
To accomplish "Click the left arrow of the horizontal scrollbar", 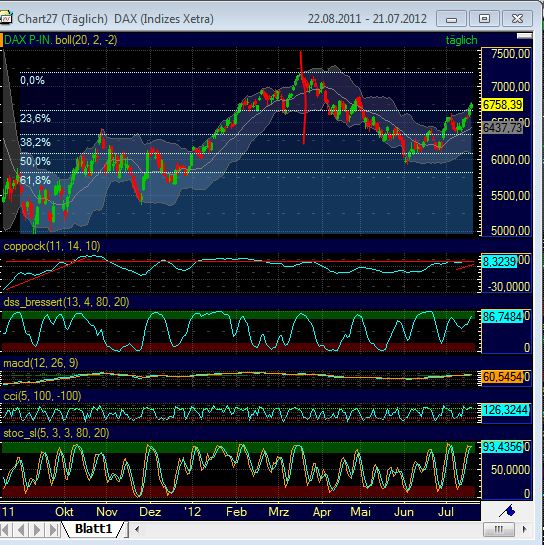I will point(137,530).
